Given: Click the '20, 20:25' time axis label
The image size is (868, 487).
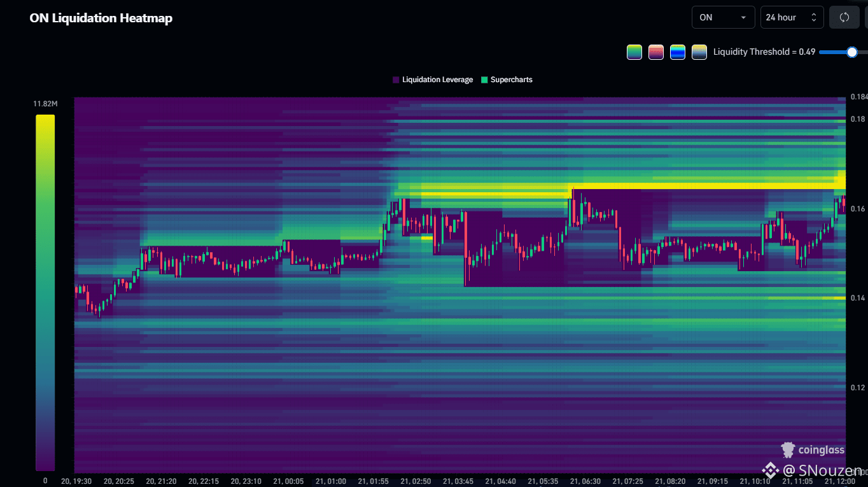Looking at the screenshot, I should coord(119,481).
